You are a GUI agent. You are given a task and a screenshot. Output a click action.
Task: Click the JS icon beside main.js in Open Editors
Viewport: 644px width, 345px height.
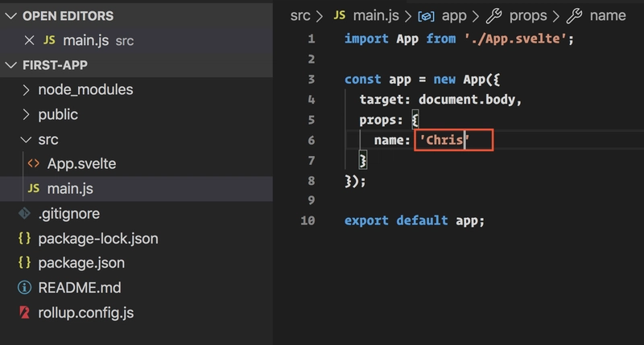[x=49, y=40]
